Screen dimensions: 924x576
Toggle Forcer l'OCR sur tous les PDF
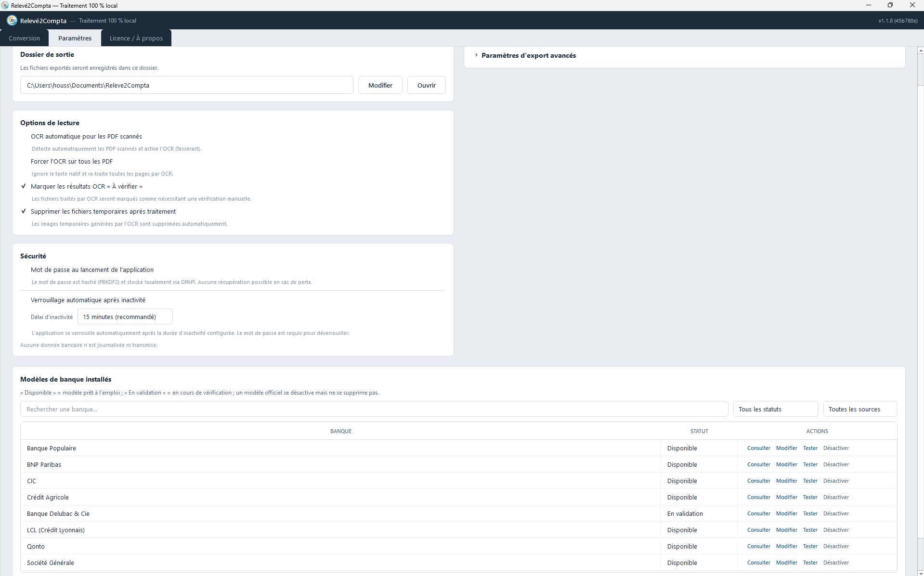click(72, 162)
